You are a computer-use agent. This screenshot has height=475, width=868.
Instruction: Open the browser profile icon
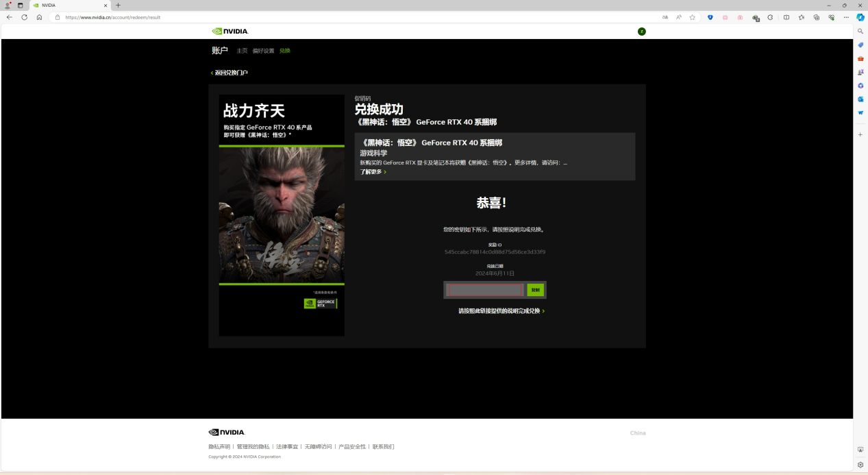tap(8, 5)
